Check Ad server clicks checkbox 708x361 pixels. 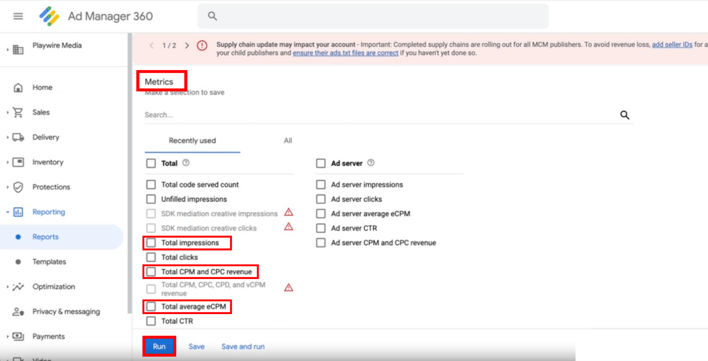(321, 199)
